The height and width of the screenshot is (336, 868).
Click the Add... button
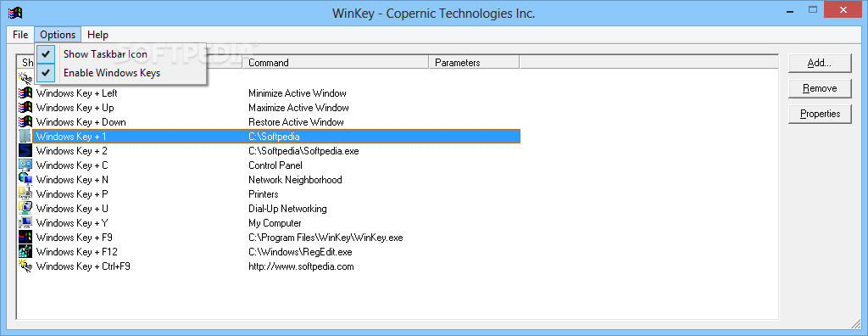coord(820,63)
